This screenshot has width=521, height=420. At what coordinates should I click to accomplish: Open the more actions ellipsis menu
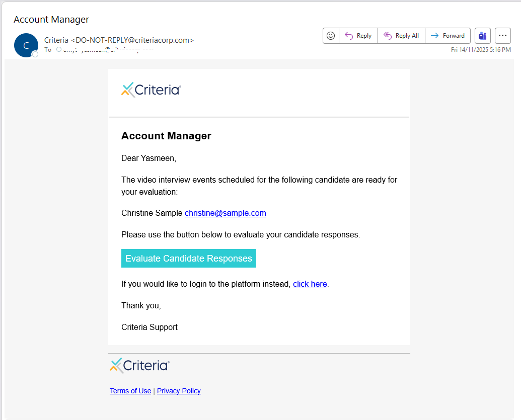503,36
